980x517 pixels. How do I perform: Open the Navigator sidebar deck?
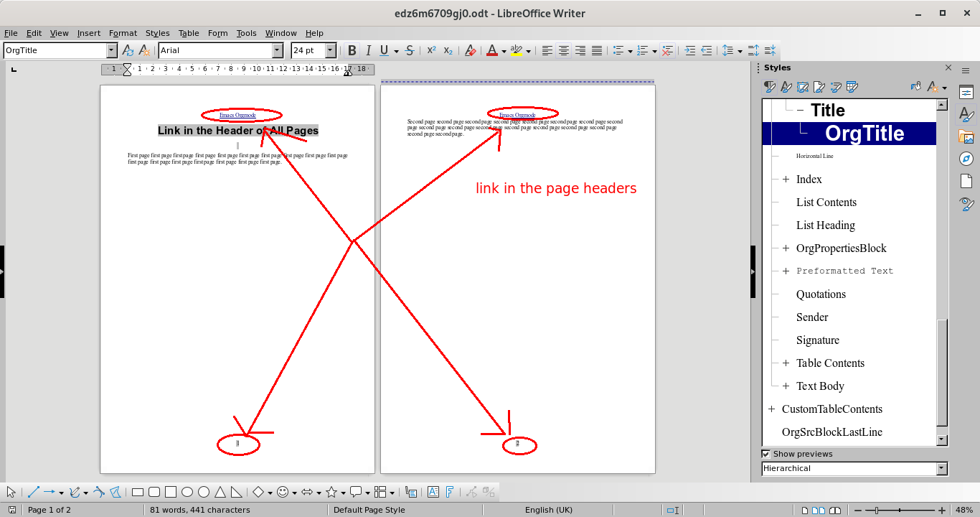coord(966,159)
